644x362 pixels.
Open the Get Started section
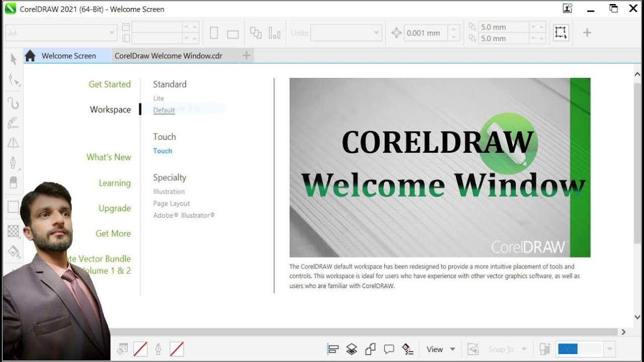click(x=110, y=84)
